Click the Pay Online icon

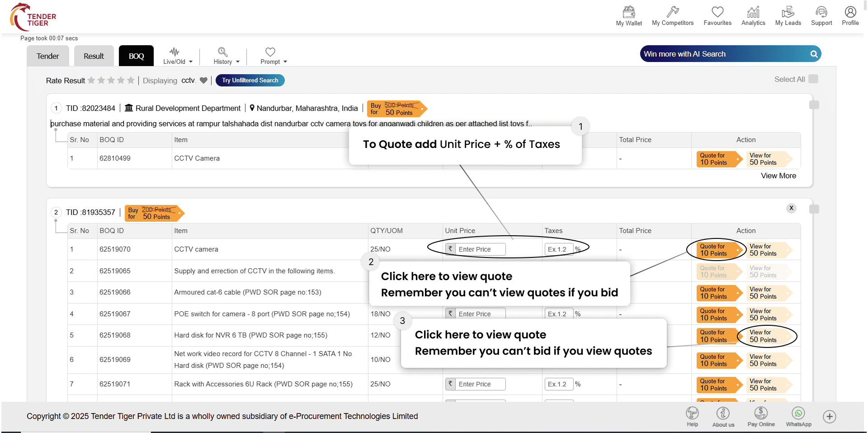[761, 414]
